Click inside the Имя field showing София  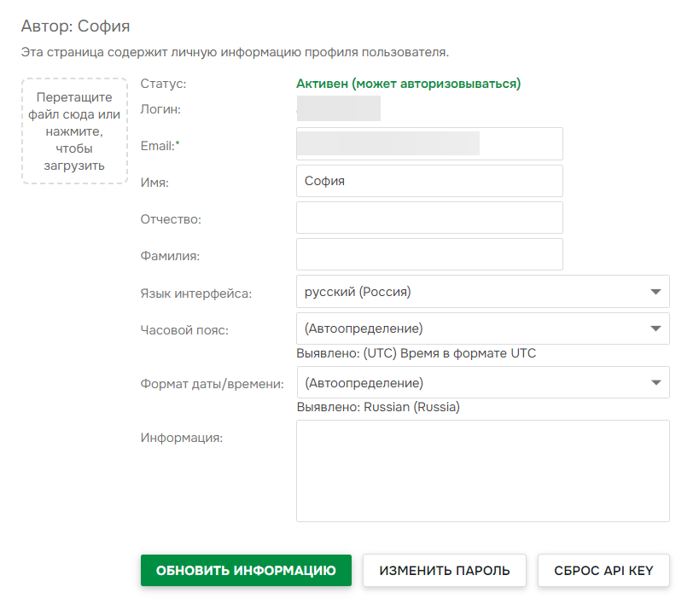pos(429,180)
